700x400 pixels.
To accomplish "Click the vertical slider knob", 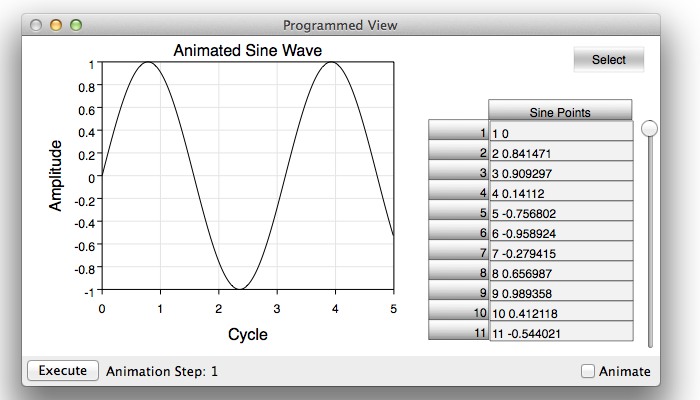I will (649, 129).
